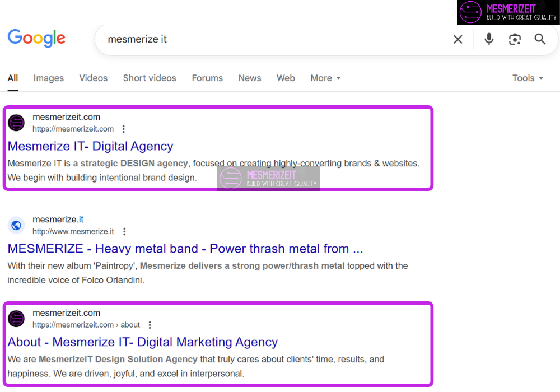Expand the More search filters dropdown

325,78
